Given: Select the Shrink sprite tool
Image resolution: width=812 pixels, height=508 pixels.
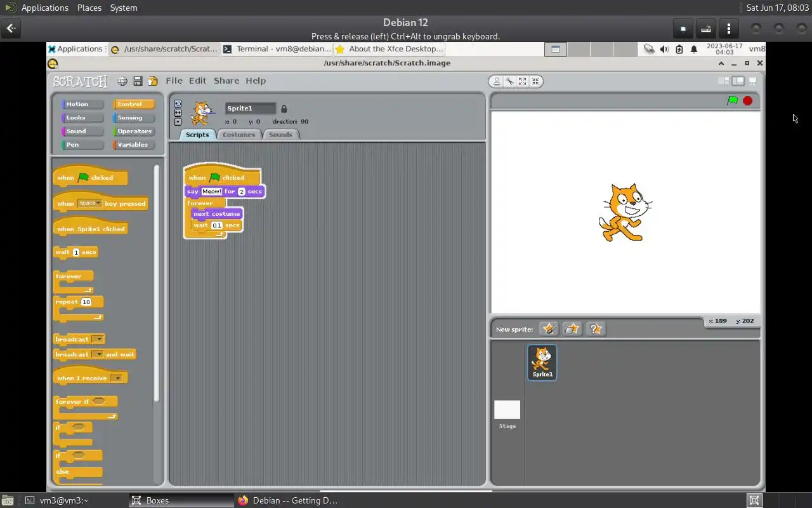Looking at the screenshot, I should 535,81.
